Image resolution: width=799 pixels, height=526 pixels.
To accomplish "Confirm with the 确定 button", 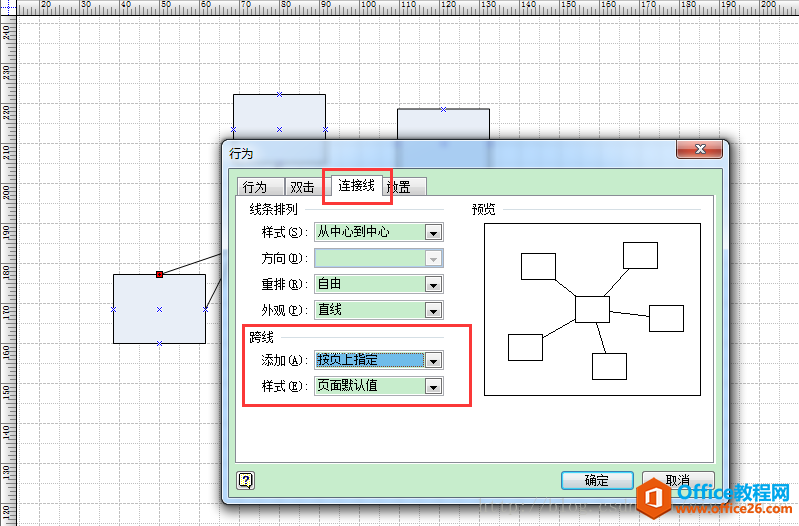I will (x=597, y=481).
